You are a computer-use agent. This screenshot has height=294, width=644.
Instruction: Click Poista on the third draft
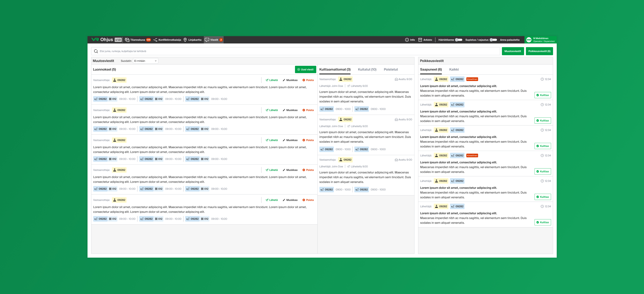(308, 140)
